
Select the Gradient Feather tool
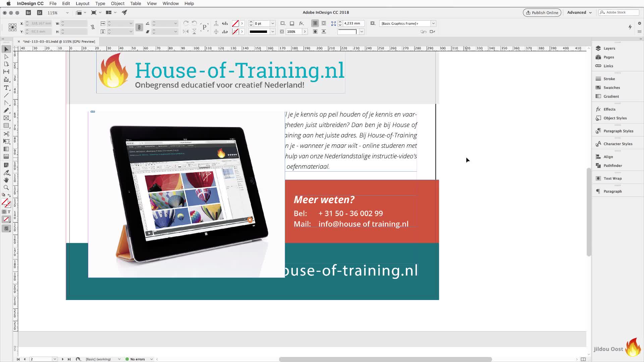click(x=6, y=157)
